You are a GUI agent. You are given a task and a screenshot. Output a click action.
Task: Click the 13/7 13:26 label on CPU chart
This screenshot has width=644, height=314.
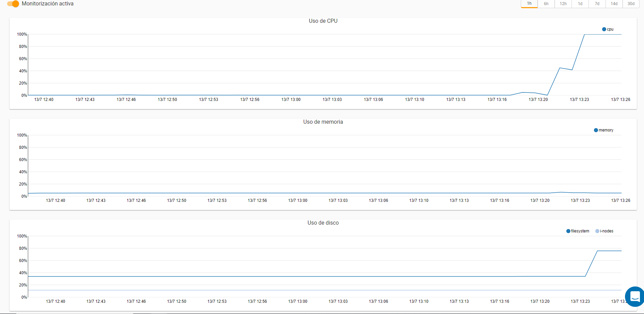[x=621, y=100]
